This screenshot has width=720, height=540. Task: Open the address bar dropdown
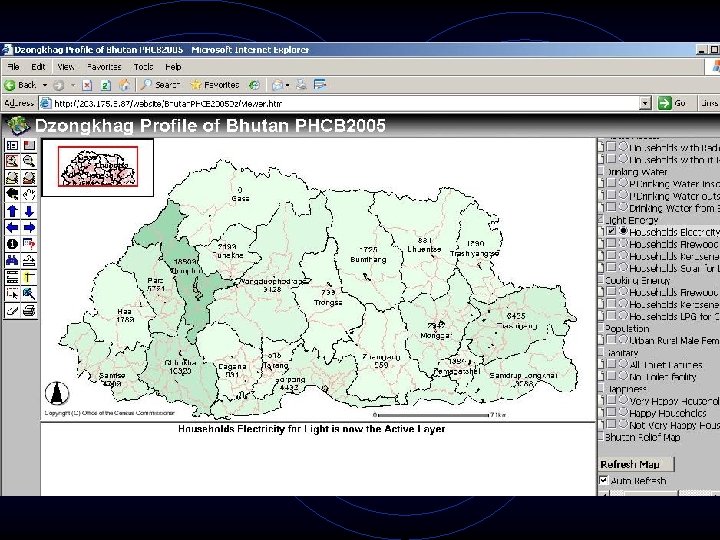pos(645,103)
